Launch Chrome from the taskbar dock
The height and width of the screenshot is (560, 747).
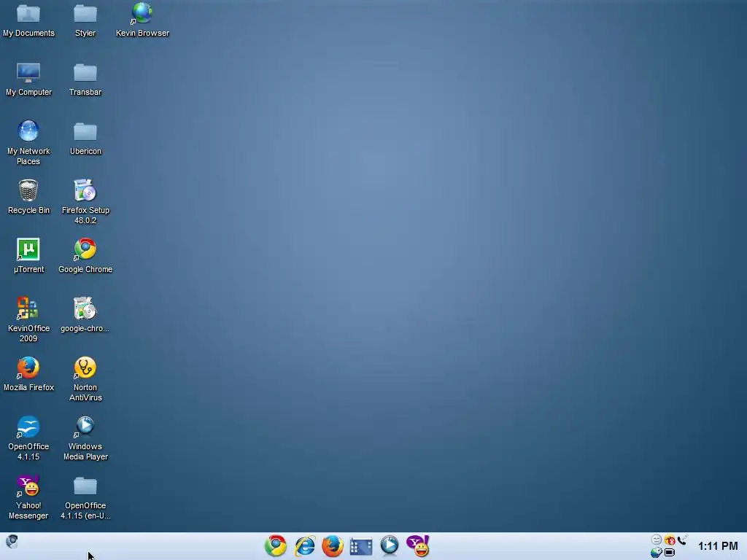pos(276,545)
